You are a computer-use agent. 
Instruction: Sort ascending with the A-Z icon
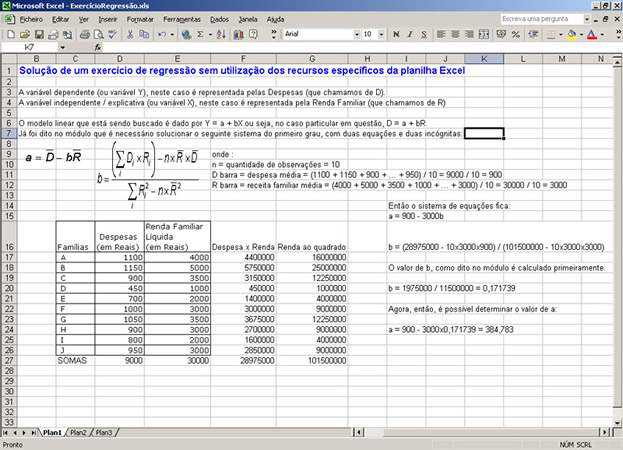coord(221,34)
